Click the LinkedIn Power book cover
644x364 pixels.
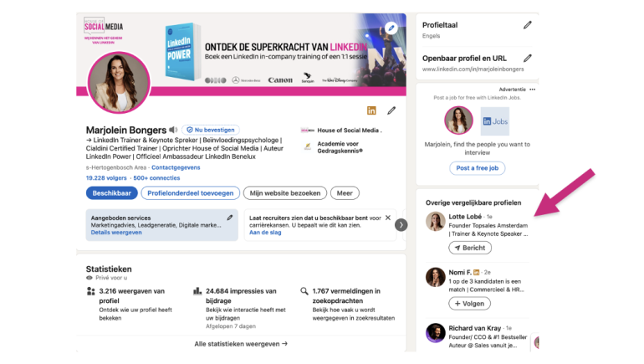click(x=183, y=51)
